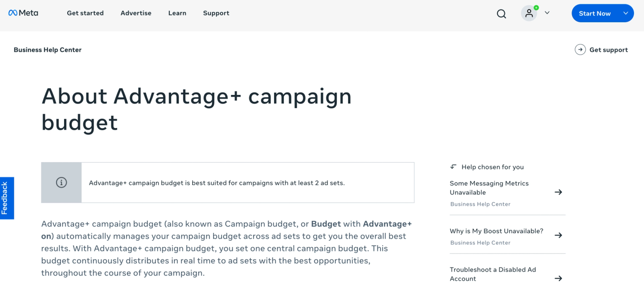The width and height of the screenshot is (644, 287).
Task: Open the search magnifier icon
Action: [501, 14]
